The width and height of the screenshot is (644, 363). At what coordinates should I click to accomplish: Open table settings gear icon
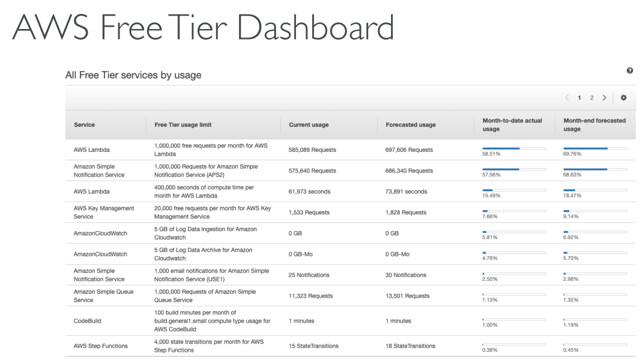click(623, 98)
